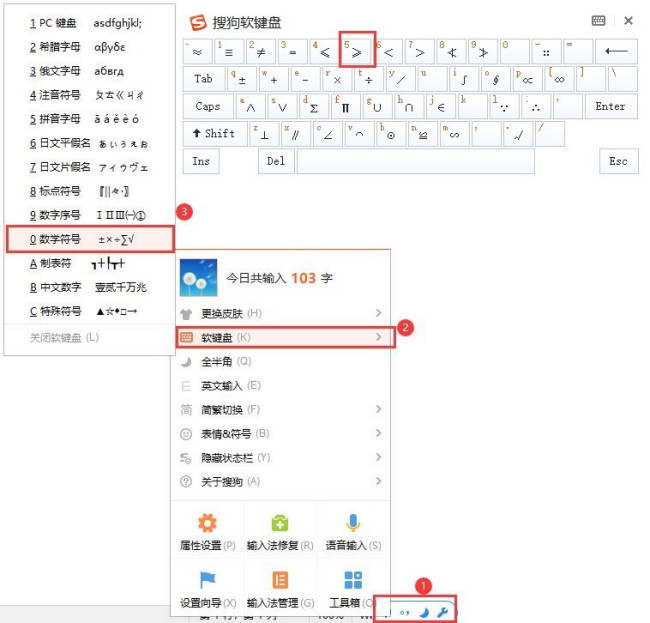Select 2 希腊字母 layout
650x623 pixels.
(x=90, y=47)
